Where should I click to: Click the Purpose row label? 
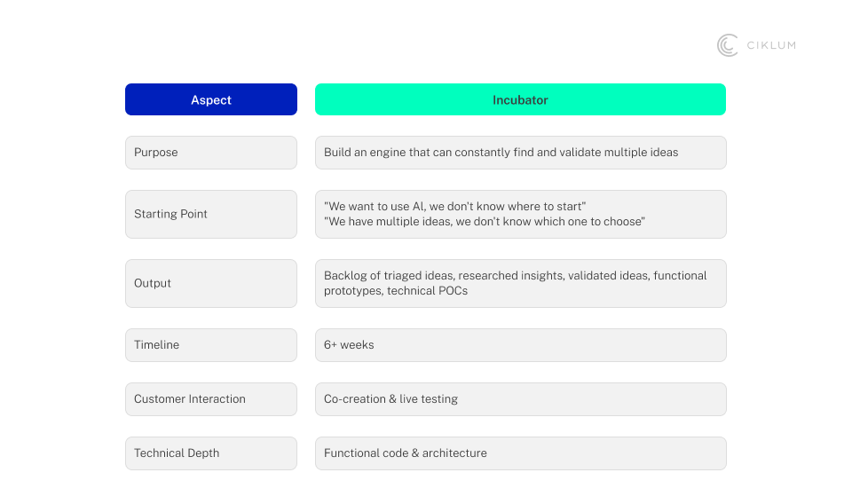coord(156,153)
